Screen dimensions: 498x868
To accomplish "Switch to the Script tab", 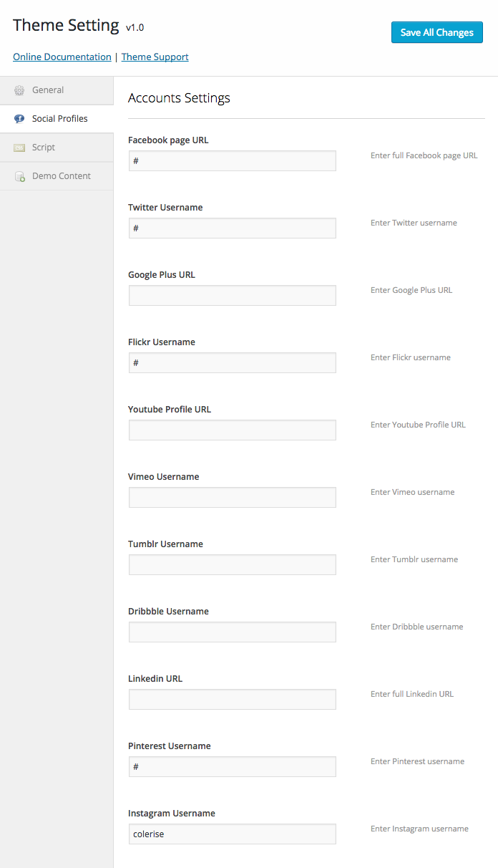I will click(x=44, y=148).
